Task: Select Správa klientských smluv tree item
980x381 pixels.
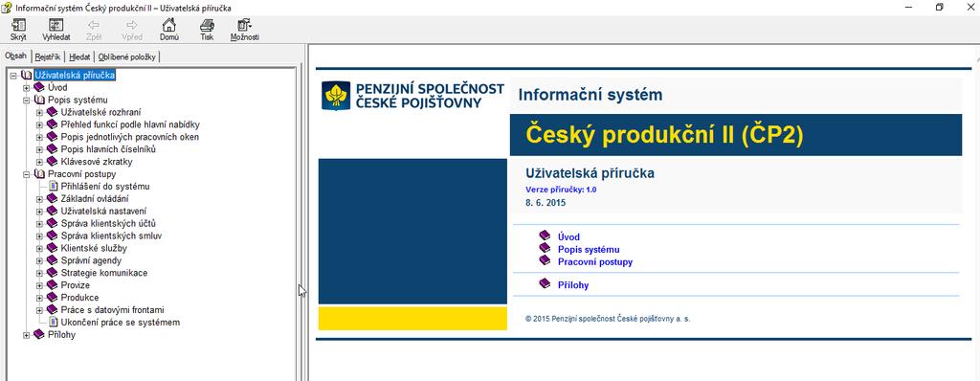Action: pos(112,235)
